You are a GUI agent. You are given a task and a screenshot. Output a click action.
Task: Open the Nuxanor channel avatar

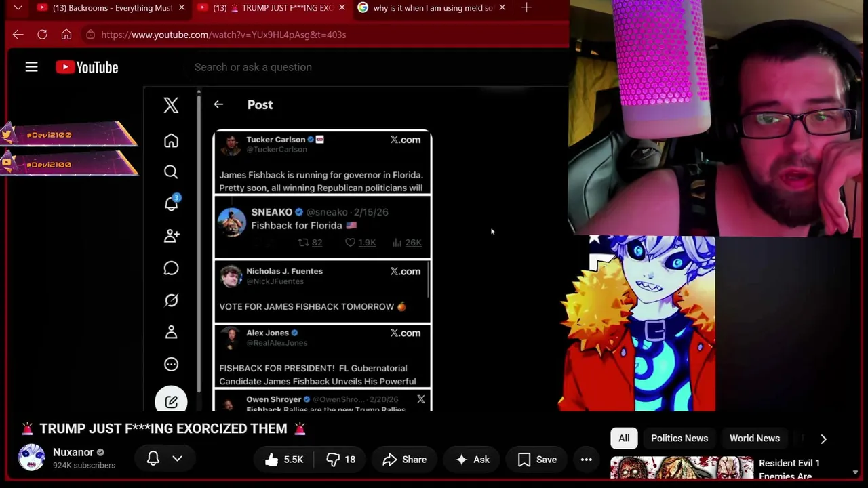pyautogui.click(x=31, y=457)
